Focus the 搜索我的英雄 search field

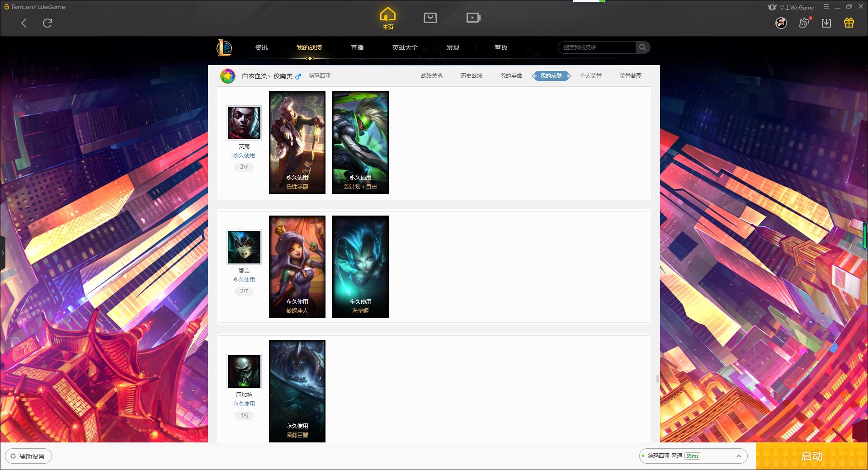597,47
